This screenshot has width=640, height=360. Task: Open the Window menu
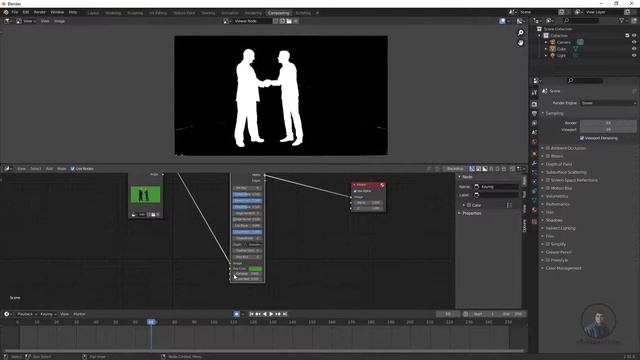pos(57,12)
